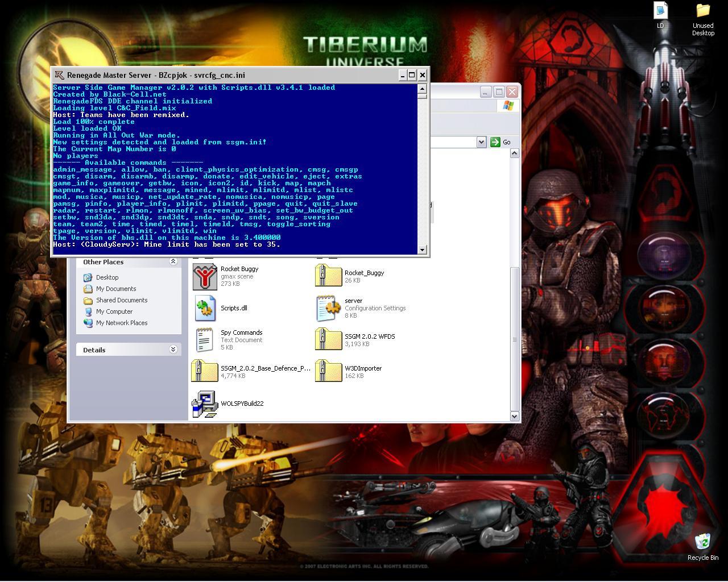Select the Scripts.dll file icon

[x=205, y=308]
